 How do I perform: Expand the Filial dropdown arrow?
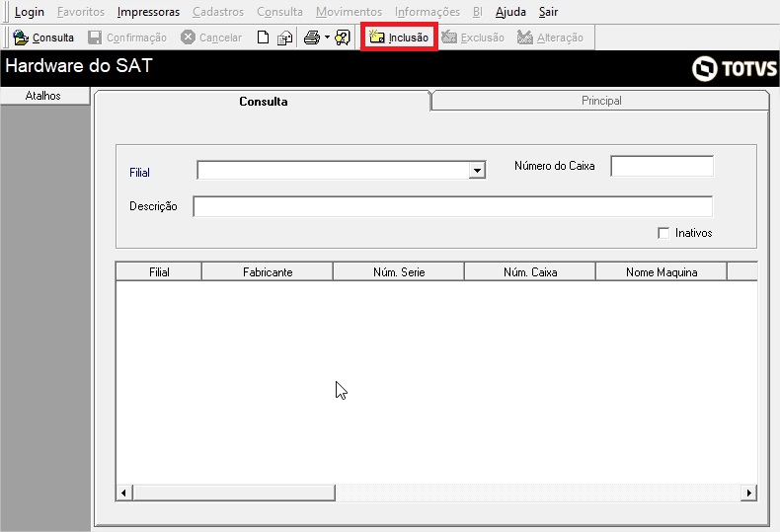(477, 171)
